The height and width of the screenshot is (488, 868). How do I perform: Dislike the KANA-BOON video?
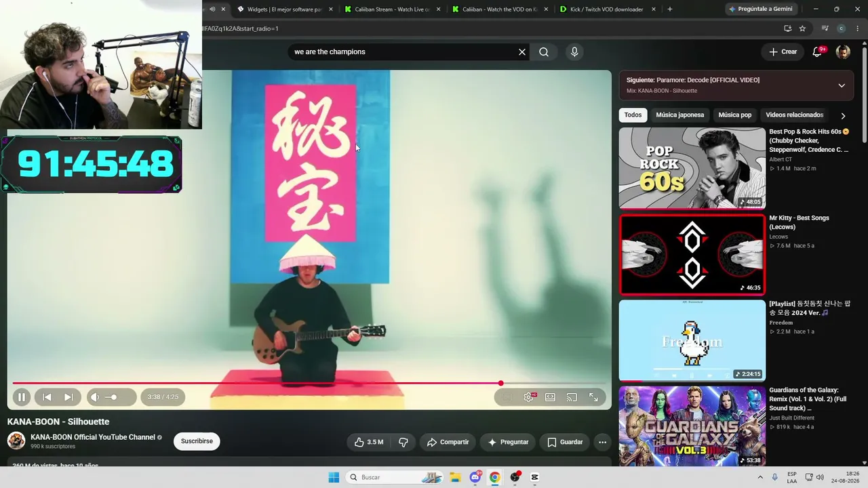(x=403, y=442)
